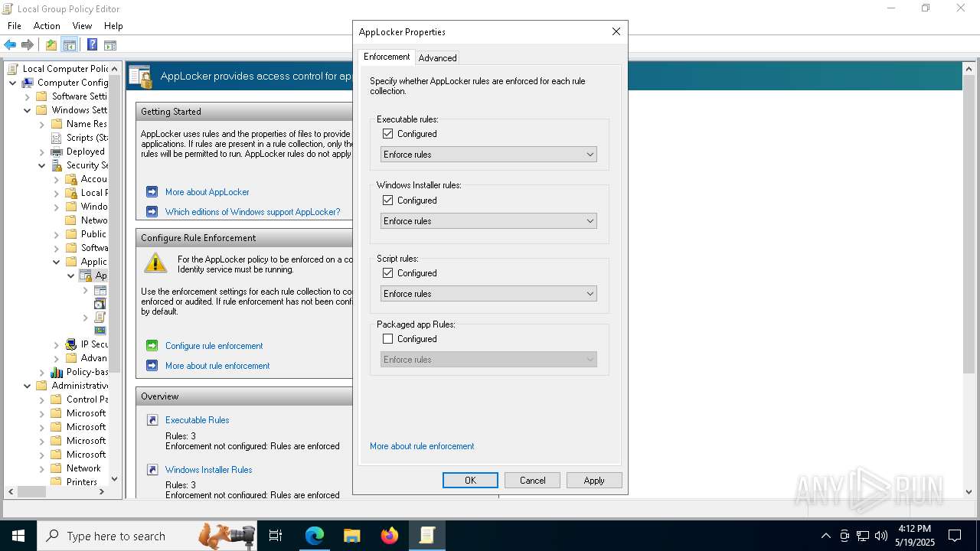Click OK in AppLocker Properties
980x551 pixels.
coord(470,481)
